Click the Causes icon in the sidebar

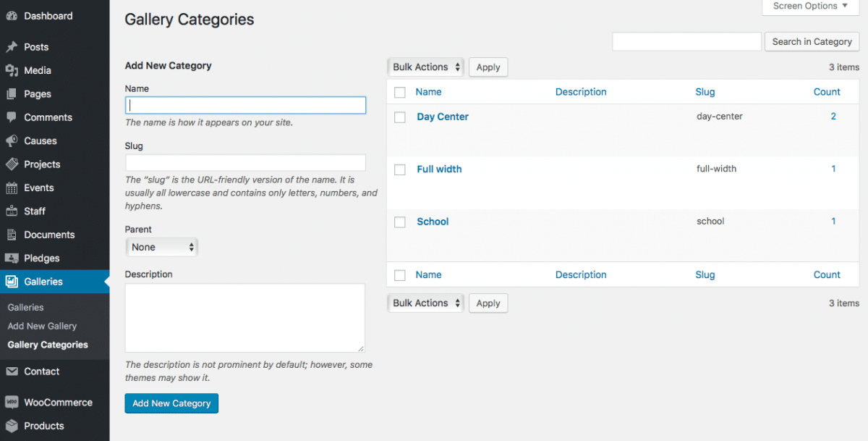(x=13, y=140)
